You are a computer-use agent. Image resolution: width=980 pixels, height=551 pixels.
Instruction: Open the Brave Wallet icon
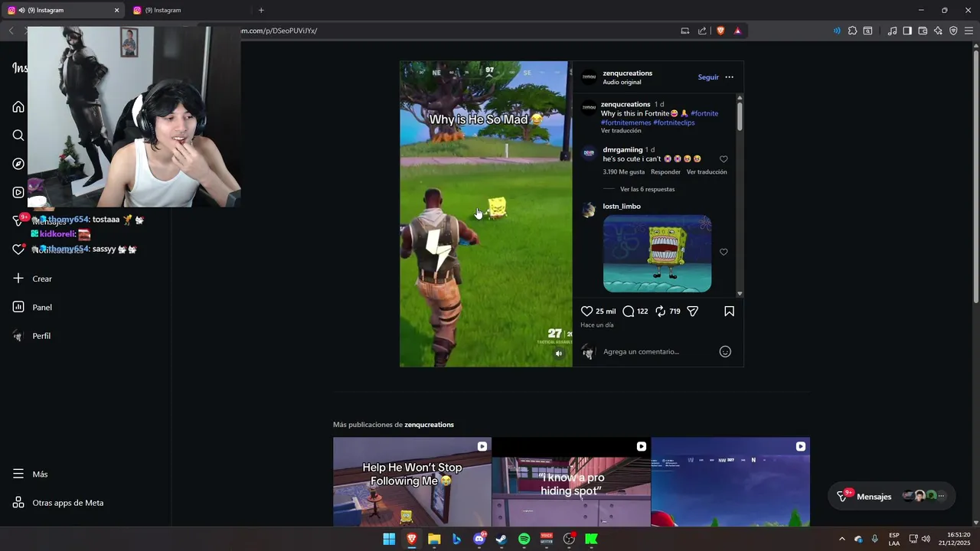click(x=923, y=31)
